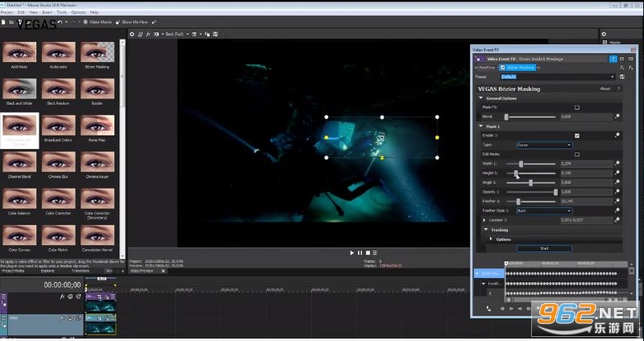
Task: Select the Color Corrector effect
Action: pos(58,198)
